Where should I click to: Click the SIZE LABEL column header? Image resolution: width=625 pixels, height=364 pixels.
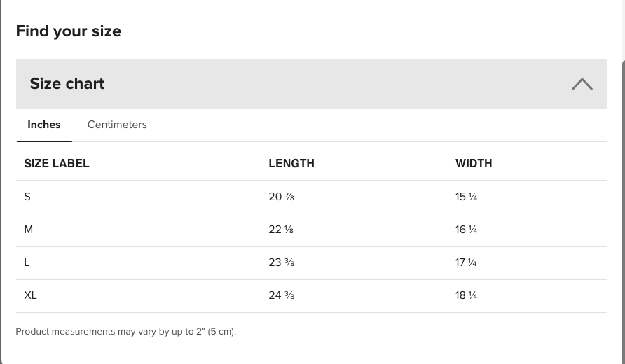tap(57, 163)
